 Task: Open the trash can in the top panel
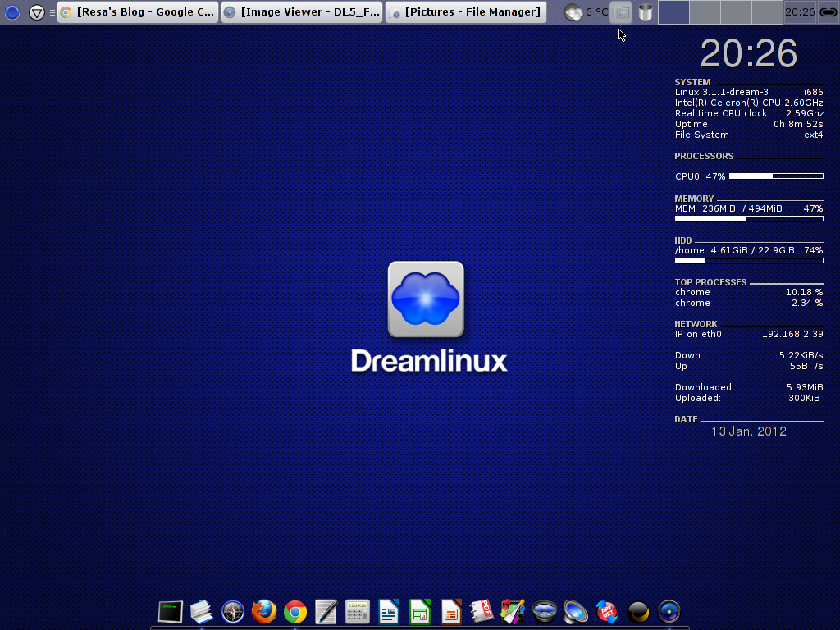pos(645,11)
